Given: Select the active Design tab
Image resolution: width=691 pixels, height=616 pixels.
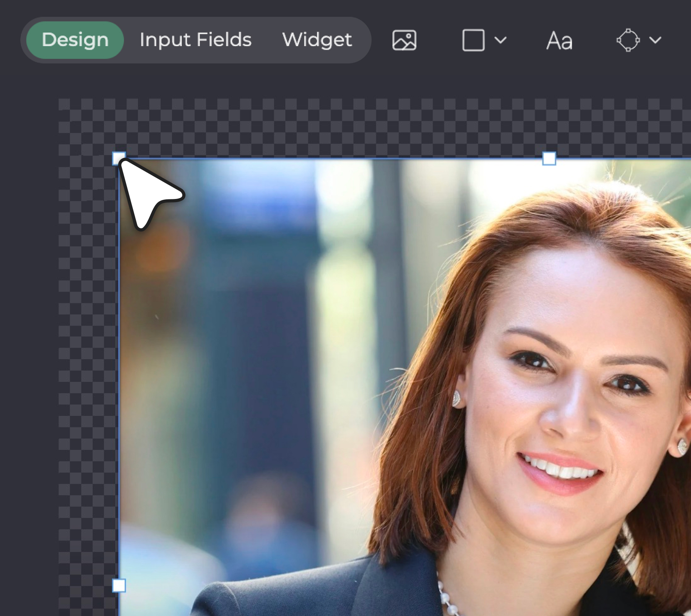Looking at the screenshot, I should (x=75, y=39).
